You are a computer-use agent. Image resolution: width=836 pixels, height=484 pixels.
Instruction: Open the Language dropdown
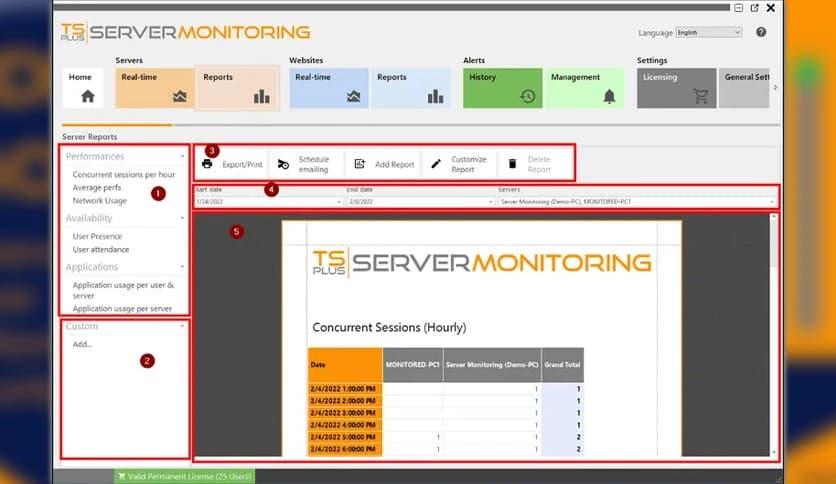(x=709, y=33)
